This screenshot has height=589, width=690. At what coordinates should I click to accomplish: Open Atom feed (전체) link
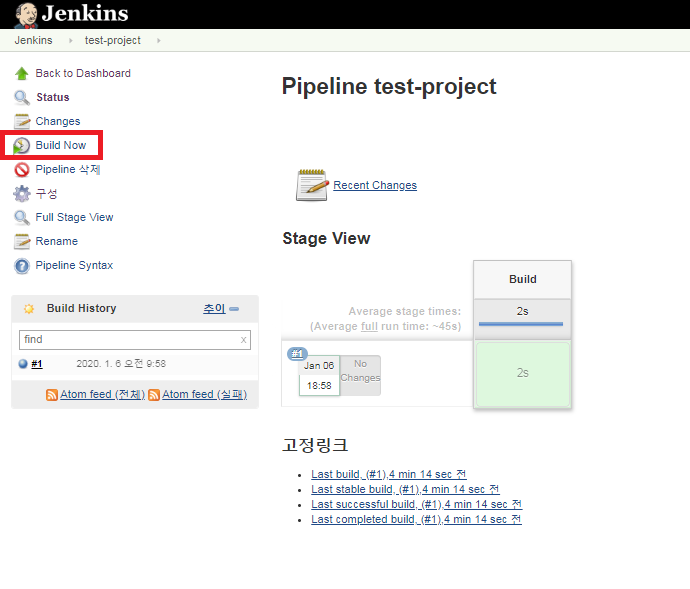(103, 394)
